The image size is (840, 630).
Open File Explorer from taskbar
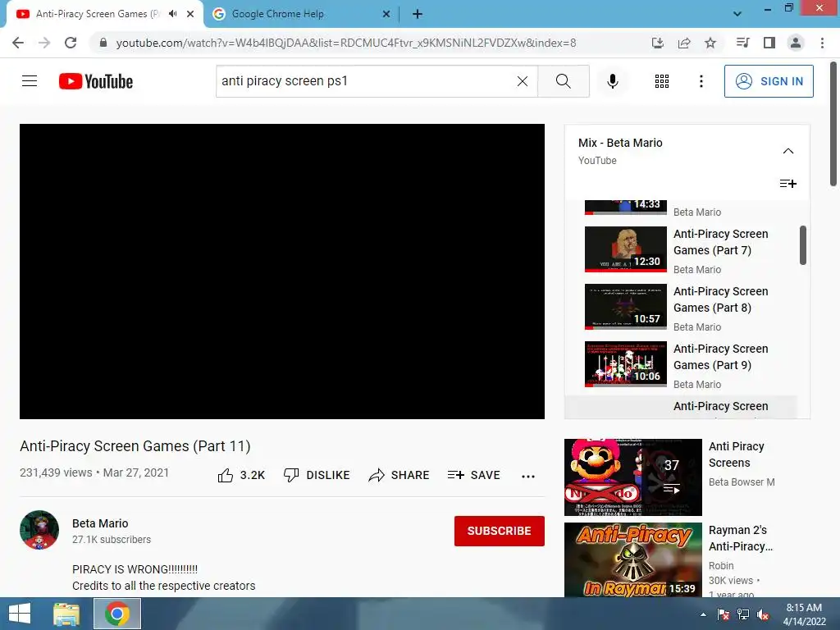[x=66, y=614]
